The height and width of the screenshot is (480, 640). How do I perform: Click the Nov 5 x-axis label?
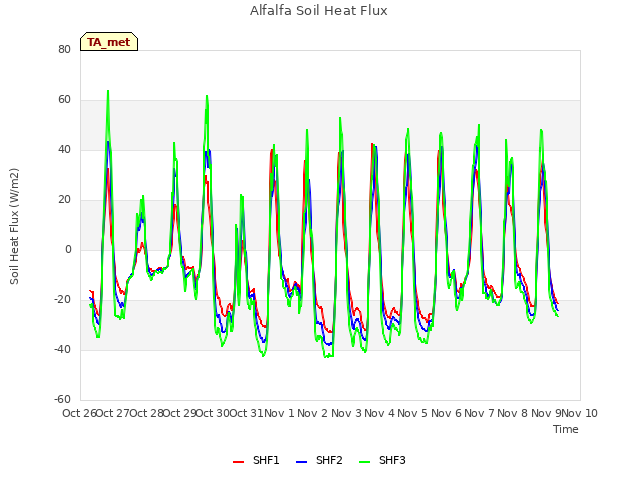413,413
